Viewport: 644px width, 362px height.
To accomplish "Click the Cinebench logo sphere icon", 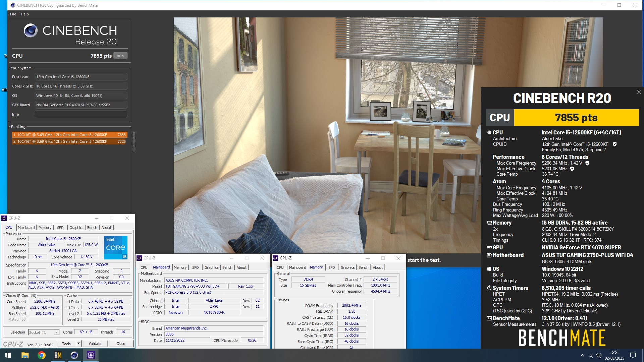I will tap(31, 31).
